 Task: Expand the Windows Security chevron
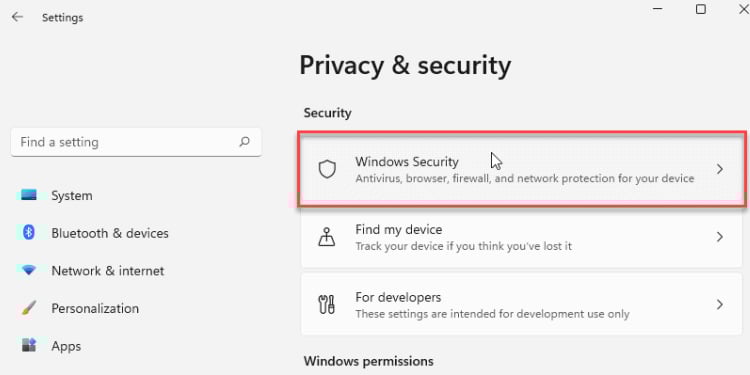(719, 169)
